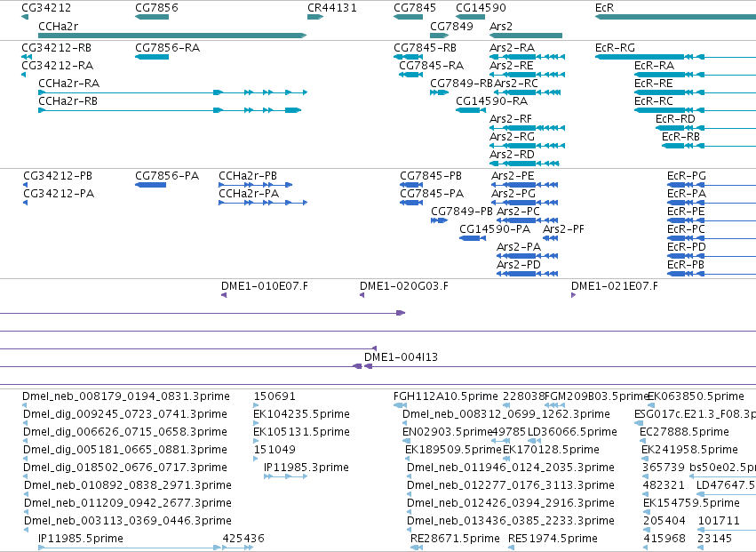Select the CR44131 gene label
756x552 pixels.
[x=332, y=8]
